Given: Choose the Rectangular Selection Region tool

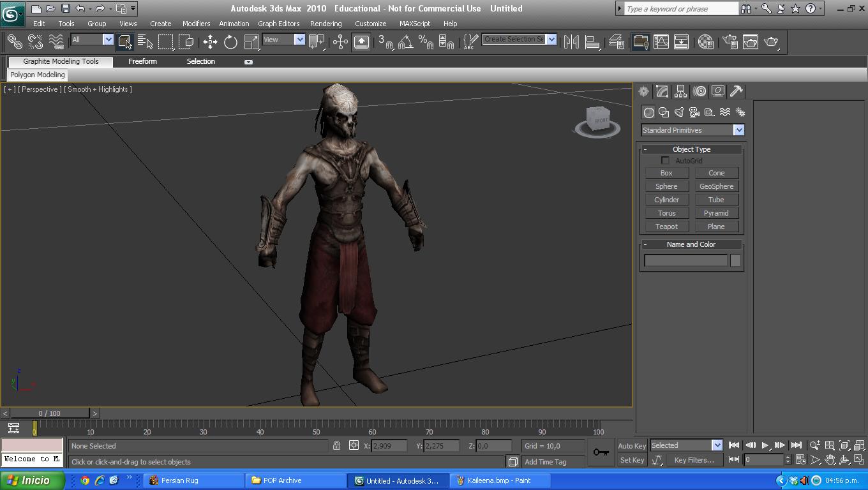Looking at the screenshot, I should click(166, 42).
